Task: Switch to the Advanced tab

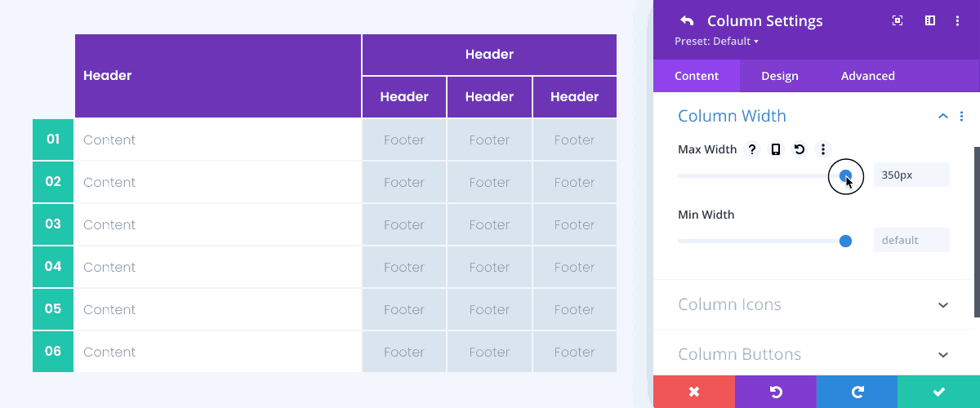Action: pyautogui.click(x=868, y=76)
